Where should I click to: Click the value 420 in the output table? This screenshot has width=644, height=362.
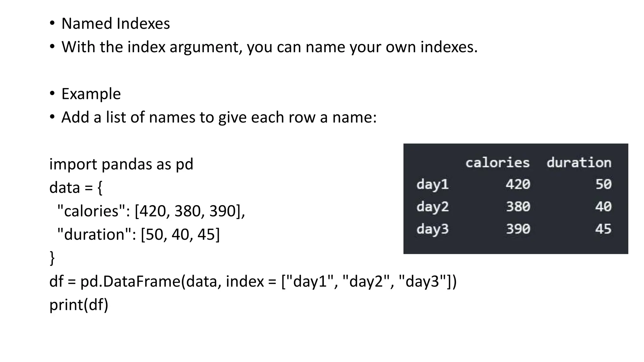click(x=518, y=184)
